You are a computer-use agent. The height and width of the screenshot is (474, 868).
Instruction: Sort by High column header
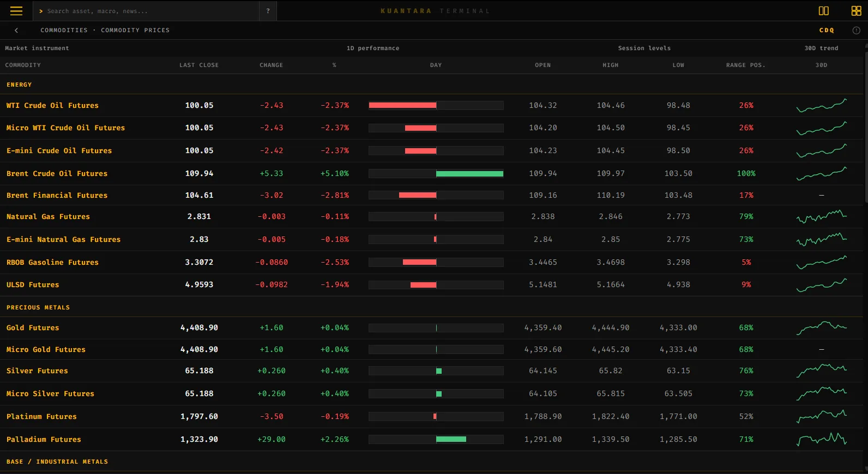point(611,65)
